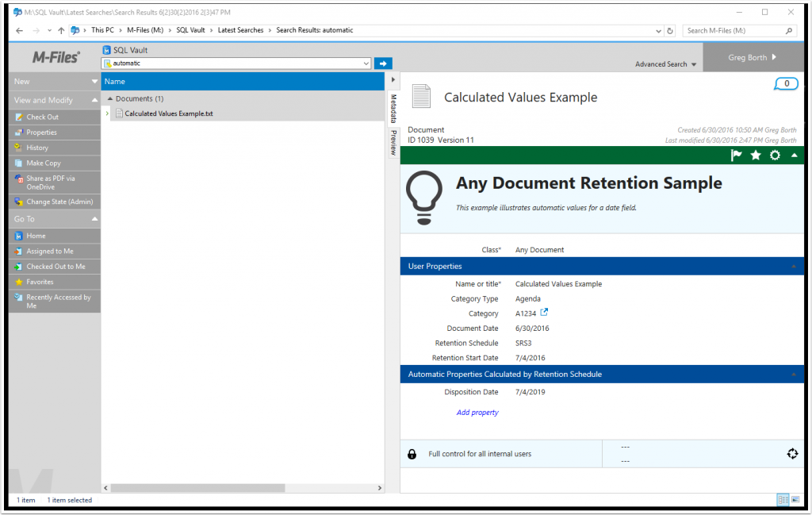Image resolution: width=812 pixels, height=515 pixels.
Task: Select the History command icon
Action: 17,146
